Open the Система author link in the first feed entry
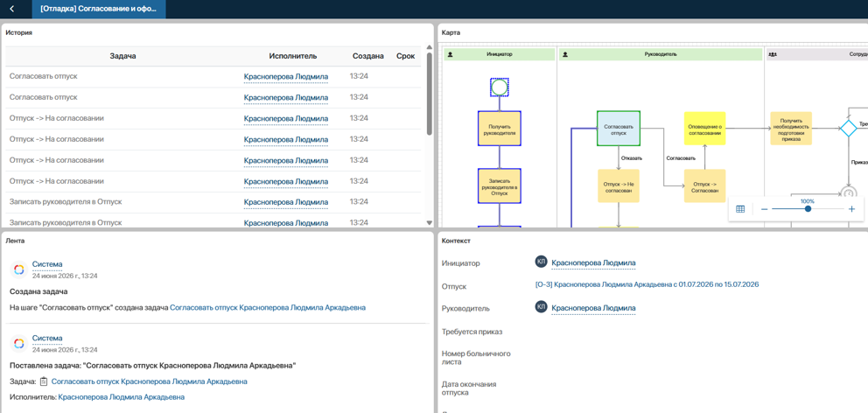The width and height of the screenshot is (868, 413). coord(47,264)
